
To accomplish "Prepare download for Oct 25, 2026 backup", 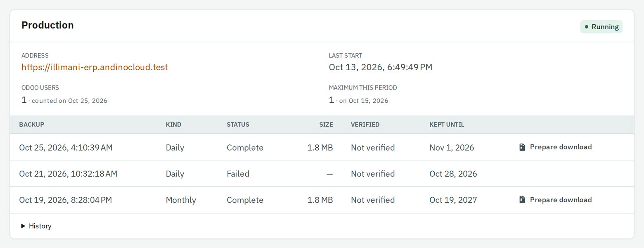I will coord(555,147).
